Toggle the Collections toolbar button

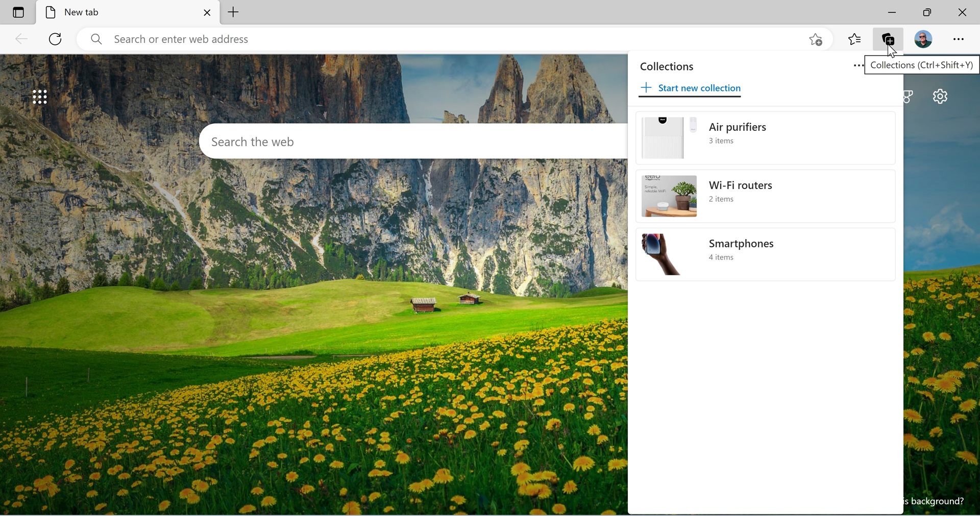pyautogui.click(x=888, y=39)
